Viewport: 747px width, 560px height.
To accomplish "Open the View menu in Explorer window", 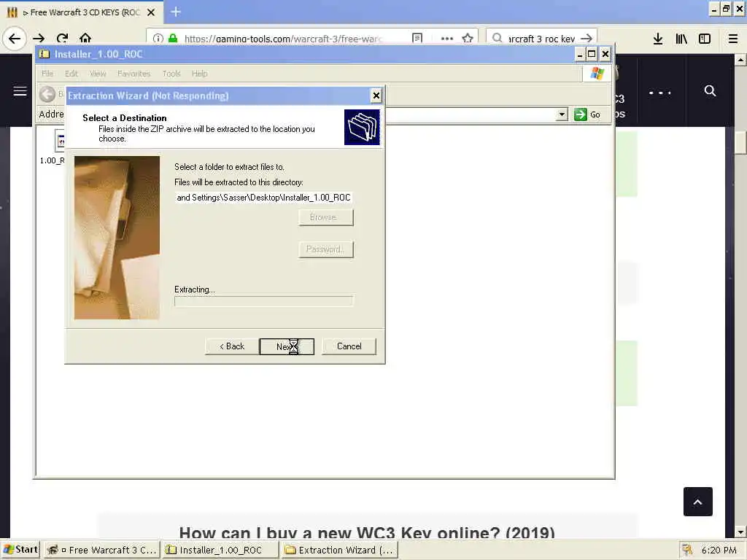I will 98,74.
